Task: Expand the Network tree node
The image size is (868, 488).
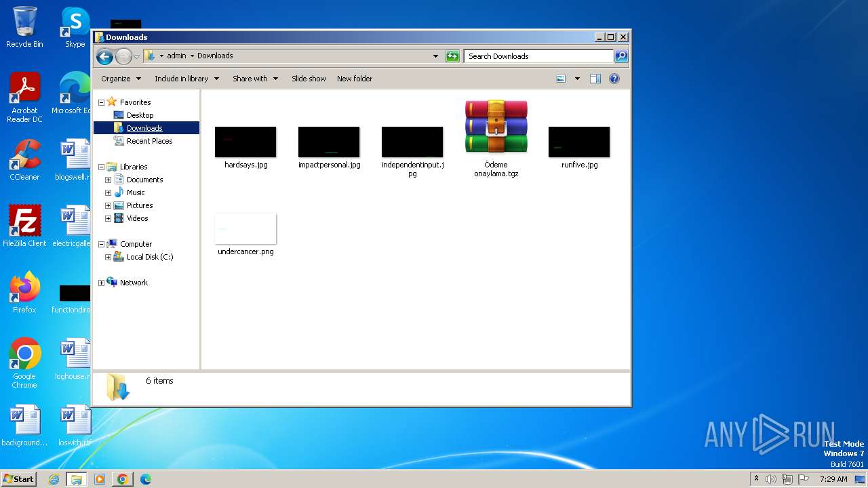Action: coord(102,283)
